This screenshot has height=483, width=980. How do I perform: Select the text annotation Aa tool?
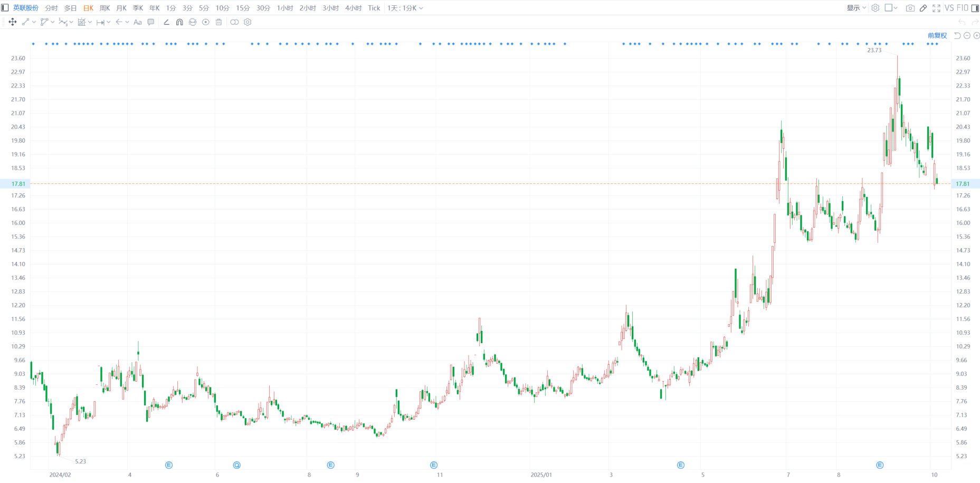coord(138,22)
